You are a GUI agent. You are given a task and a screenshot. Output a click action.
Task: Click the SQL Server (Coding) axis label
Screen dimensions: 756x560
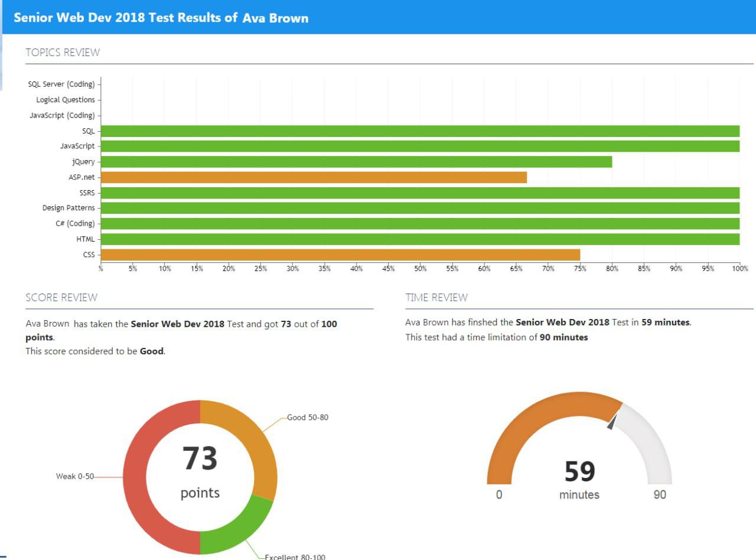click(x=63, y=84)
